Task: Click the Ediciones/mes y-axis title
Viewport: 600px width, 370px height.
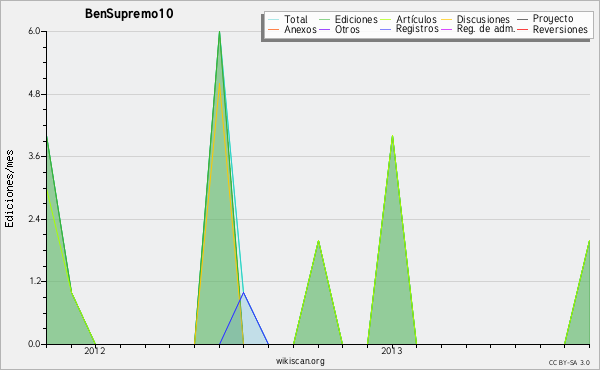Action: pyautogui.click(x=9, y=189)
